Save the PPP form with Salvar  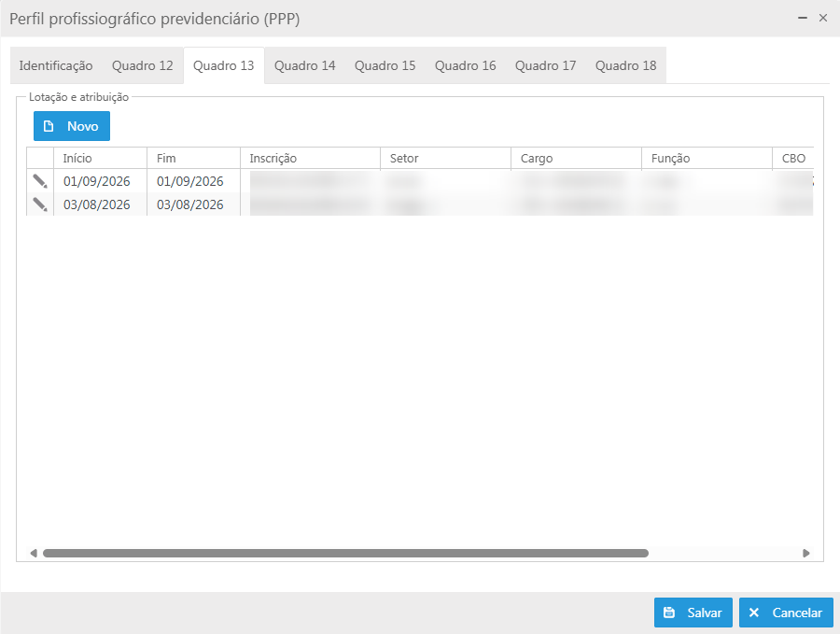click(693, 613)
